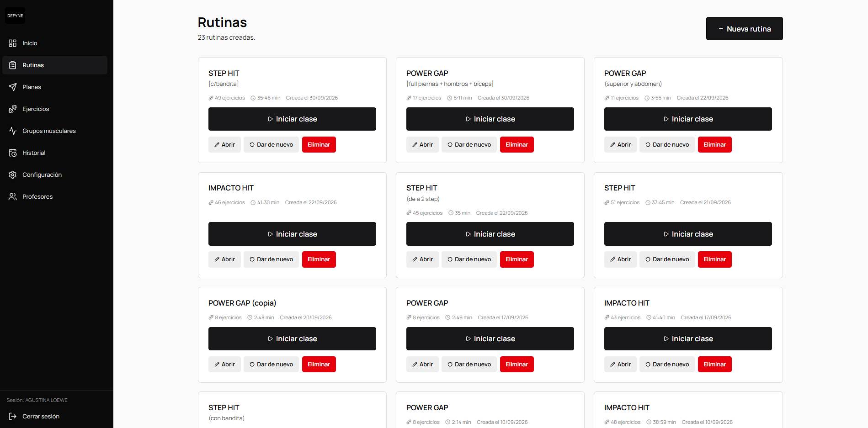Open the Inicio menu item

coord(55,43)
